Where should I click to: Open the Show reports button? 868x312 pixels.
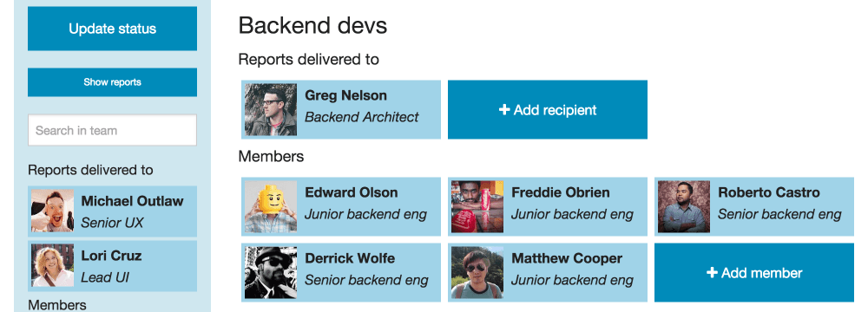[x=112, y=82]
